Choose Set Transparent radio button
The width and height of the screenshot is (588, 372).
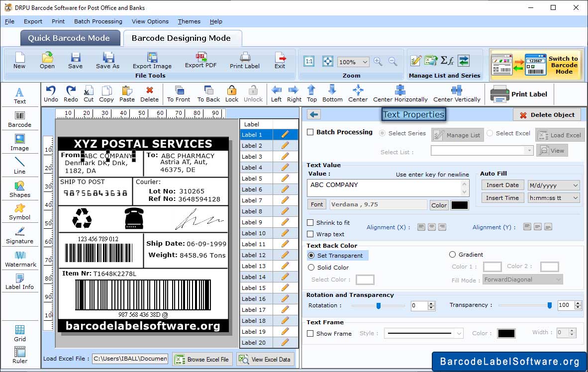pos(311,255)
